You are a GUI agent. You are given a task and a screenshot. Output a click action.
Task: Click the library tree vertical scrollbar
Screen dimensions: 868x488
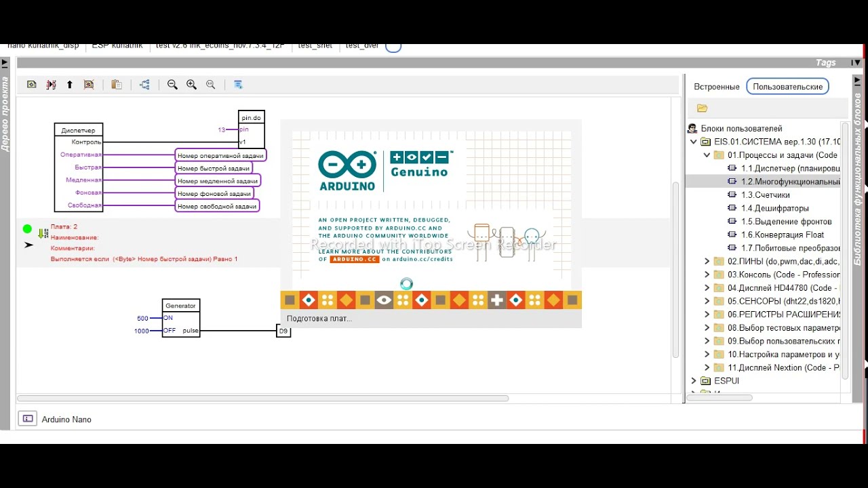pos(845,251)
